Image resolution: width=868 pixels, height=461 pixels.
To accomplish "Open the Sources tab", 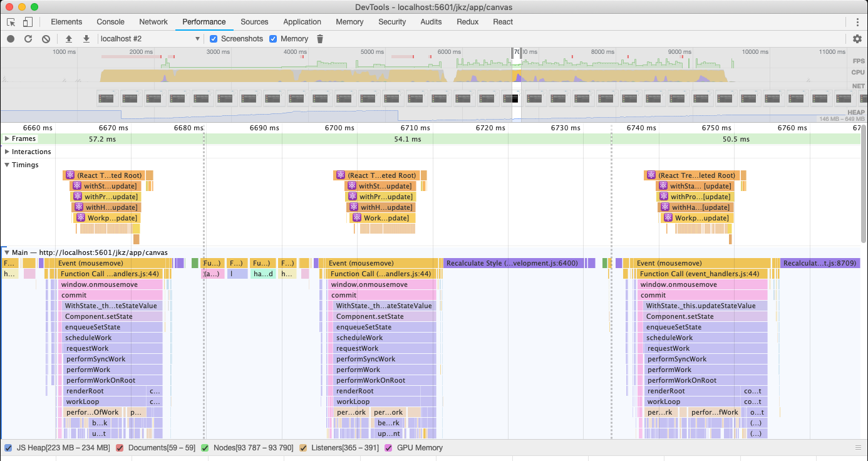I will (254, 22).
